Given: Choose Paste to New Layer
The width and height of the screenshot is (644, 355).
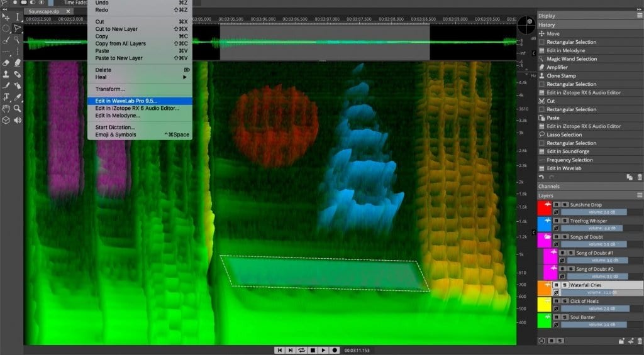Looking at the screenshot, I should point(140,58).
